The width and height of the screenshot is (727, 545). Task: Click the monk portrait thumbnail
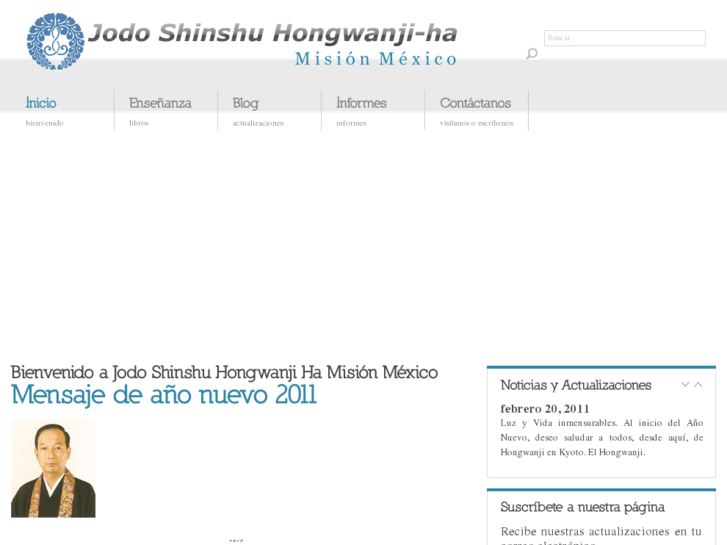[x=53, y=468]
